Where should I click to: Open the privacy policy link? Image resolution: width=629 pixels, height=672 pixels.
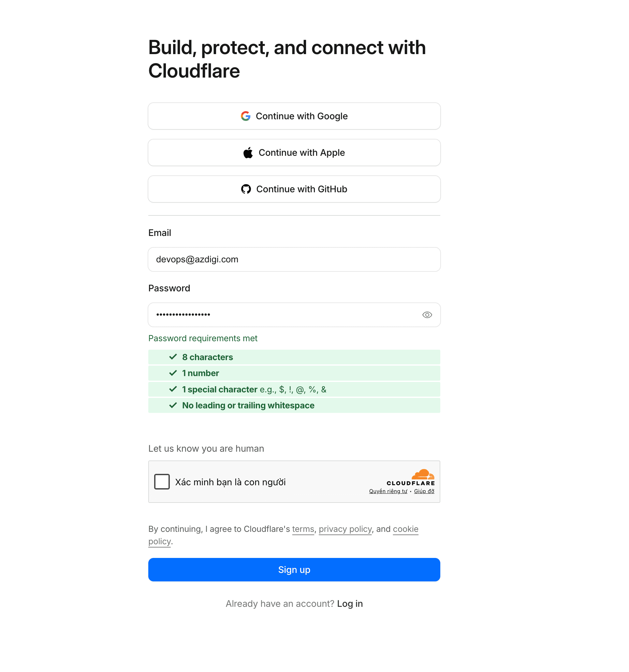345,529
